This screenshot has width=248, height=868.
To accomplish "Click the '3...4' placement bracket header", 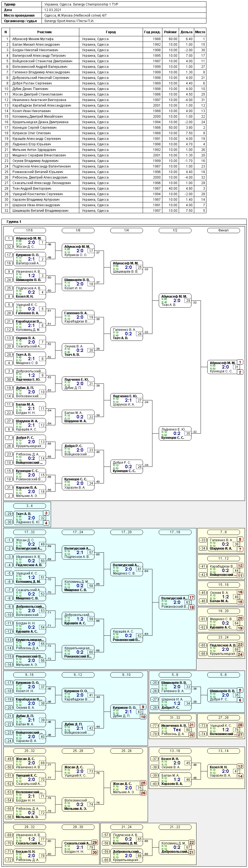I will pyautogui.click(x=29, y=506).
